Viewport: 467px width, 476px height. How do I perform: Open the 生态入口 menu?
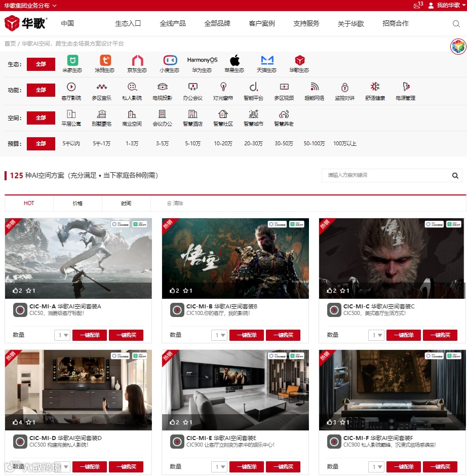128,23
